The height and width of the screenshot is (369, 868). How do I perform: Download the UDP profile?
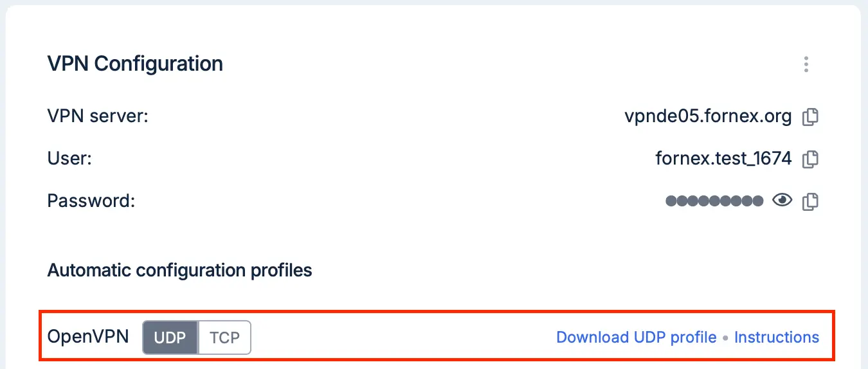[x=636, y=337]
